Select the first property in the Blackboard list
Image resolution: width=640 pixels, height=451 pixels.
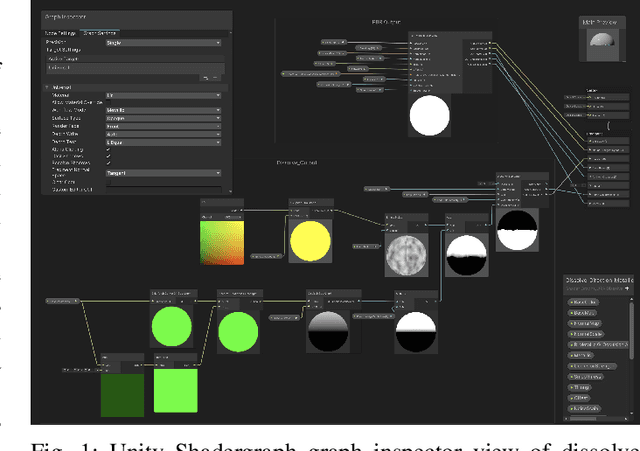tap(583, 301)
